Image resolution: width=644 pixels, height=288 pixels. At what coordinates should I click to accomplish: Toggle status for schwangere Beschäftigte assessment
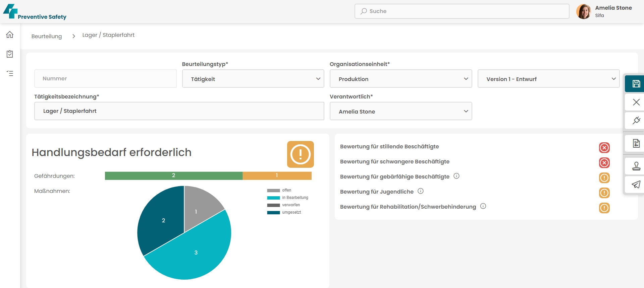coord(604,163)
